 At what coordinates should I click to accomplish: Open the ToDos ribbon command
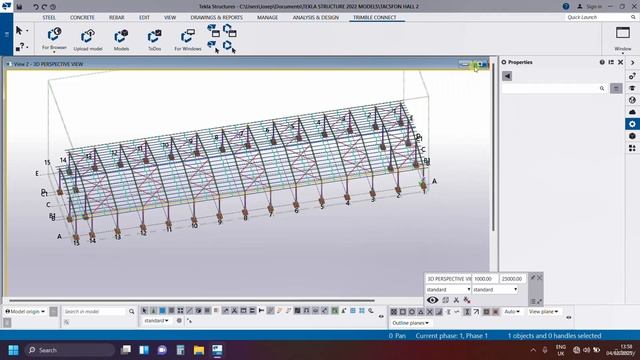click(x=154, y=39)
